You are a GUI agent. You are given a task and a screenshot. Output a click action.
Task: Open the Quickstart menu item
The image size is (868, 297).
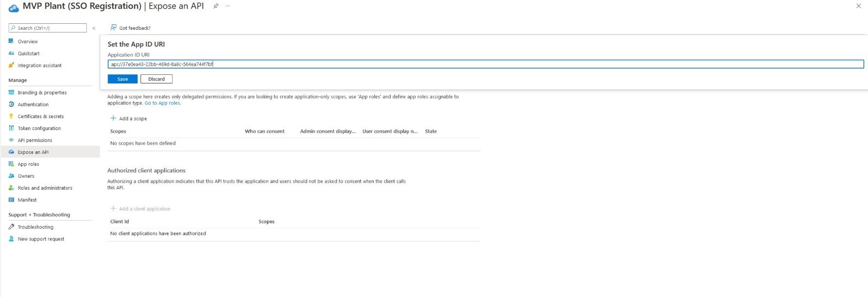pos(29,54)
